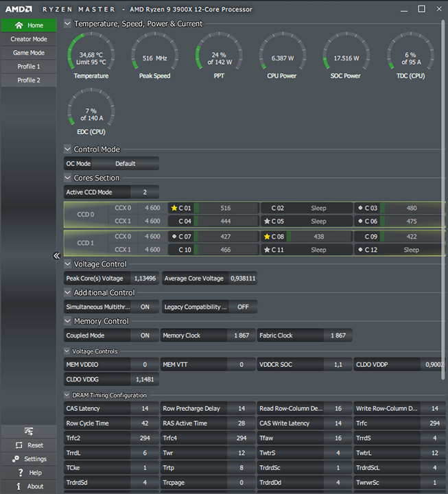
Task: Click the CAS Latency value 14
Action: pyautogui.click(x=145, y=409)
